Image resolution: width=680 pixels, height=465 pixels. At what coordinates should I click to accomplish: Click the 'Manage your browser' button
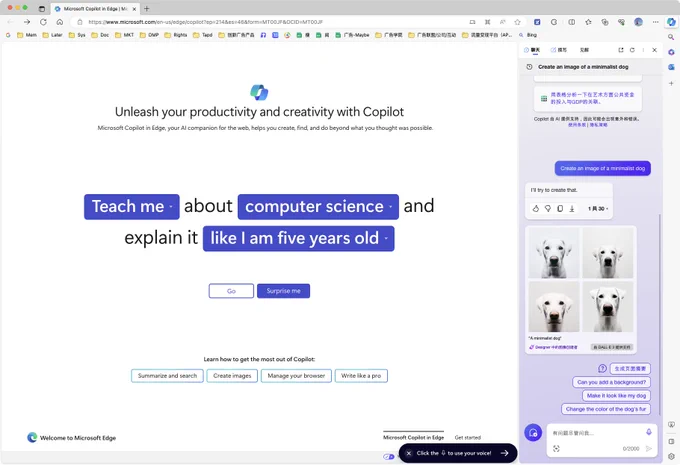point(296,376)
